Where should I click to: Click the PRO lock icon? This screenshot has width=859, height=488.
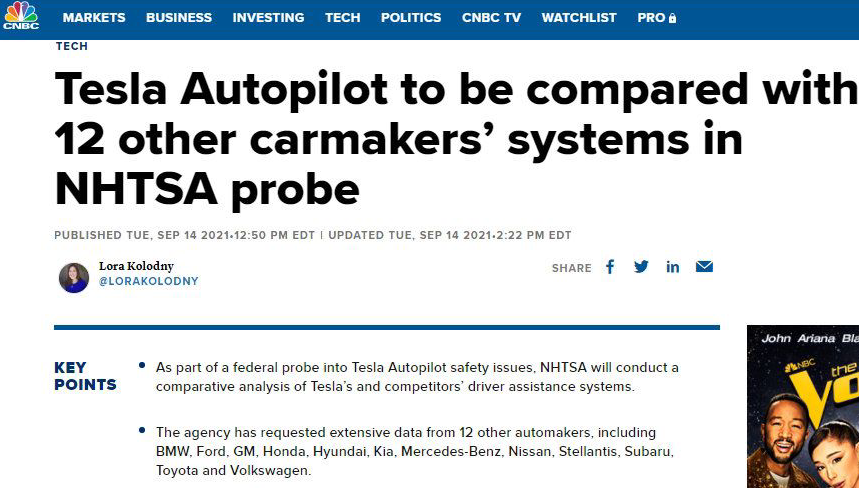click(672, 18)
